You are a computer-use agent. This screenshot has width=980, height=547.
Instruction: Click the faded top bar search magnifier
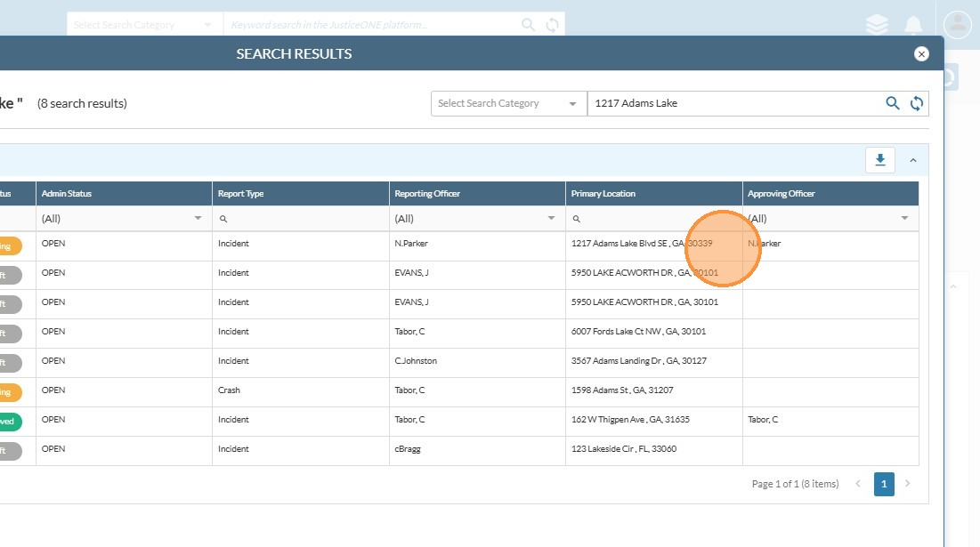(x=528, y=24)
